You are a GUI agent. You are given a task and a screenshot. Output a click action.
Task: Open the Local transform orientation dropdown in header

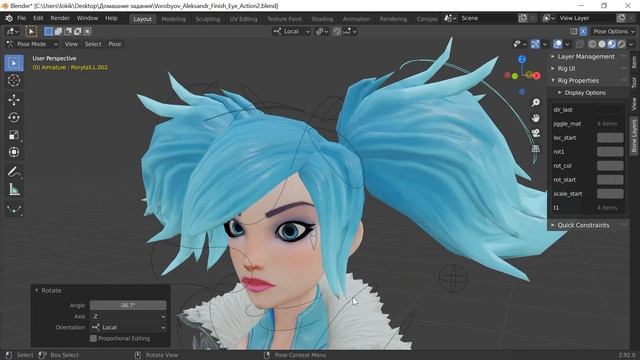(x=291, y=31)
